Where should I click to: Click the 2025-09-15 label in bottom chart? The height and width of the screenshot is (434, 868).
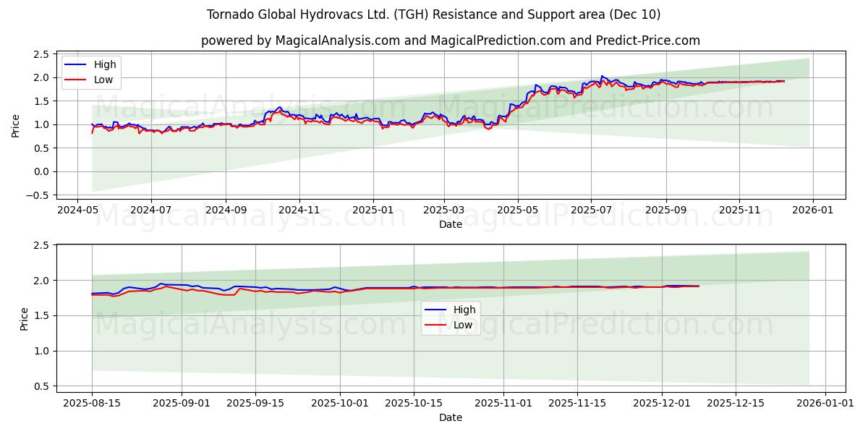click(255, 403)
